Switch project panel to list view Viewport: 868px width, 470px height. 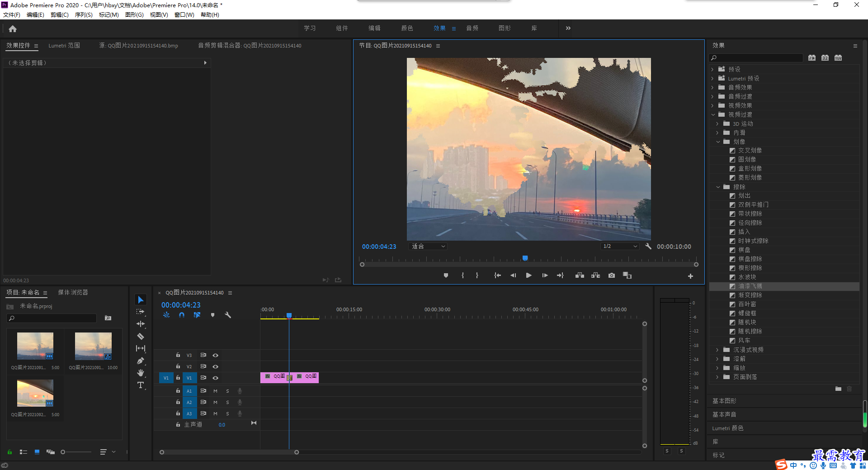pos(24,452)
